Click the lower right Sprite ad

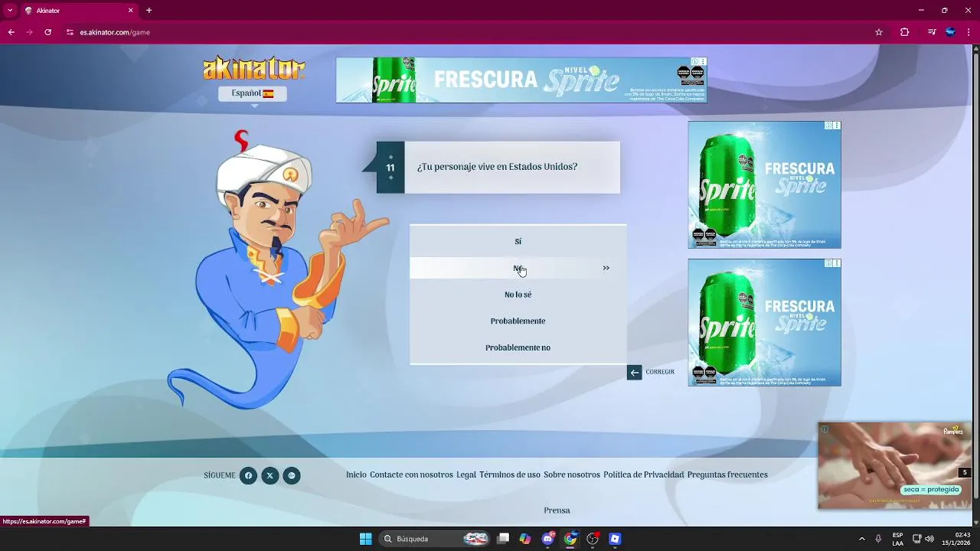coord(764,322)
